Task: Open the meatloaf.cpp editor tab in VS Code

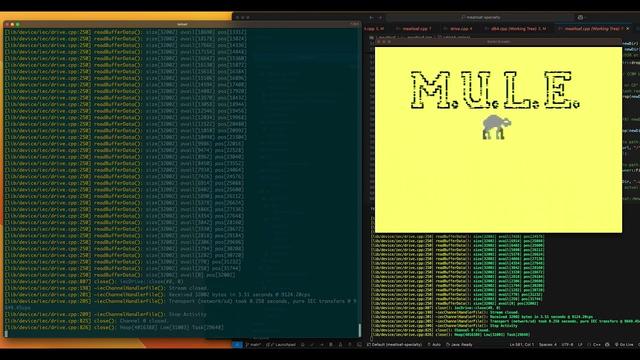Action: tap(413, 29)
